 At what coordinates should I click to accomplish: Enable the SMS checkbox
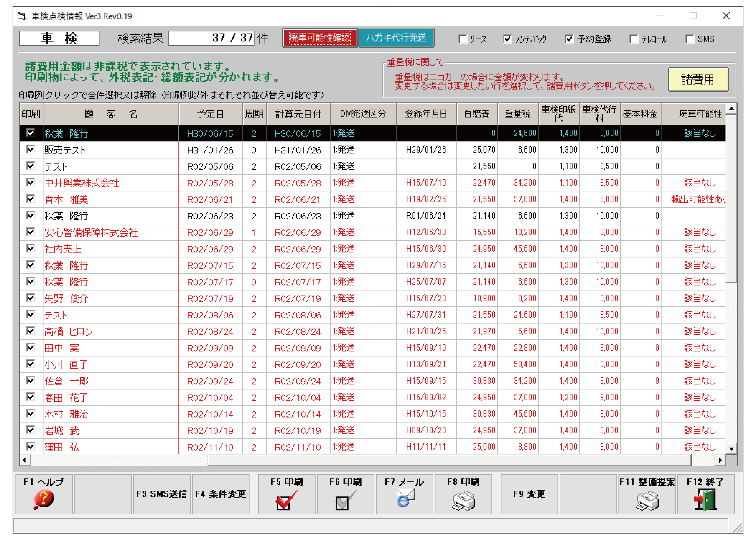(x=690, y=39)
